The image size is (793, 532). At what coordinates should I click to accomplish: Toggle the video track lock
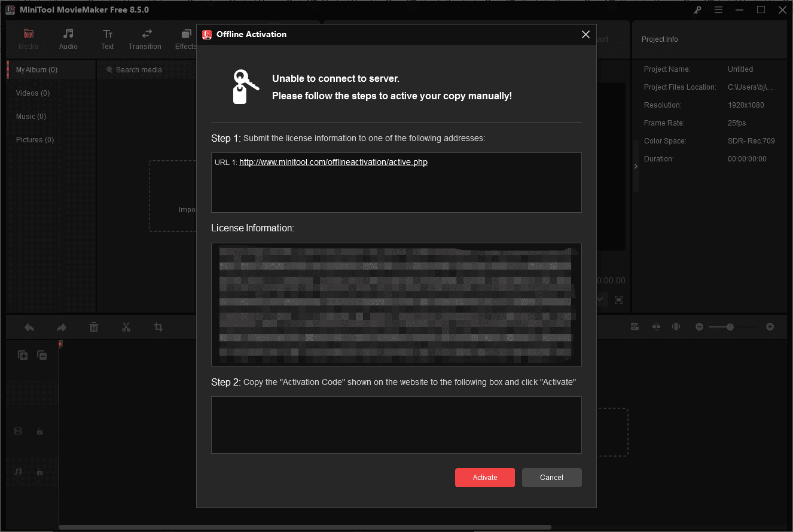coord(39,430)
